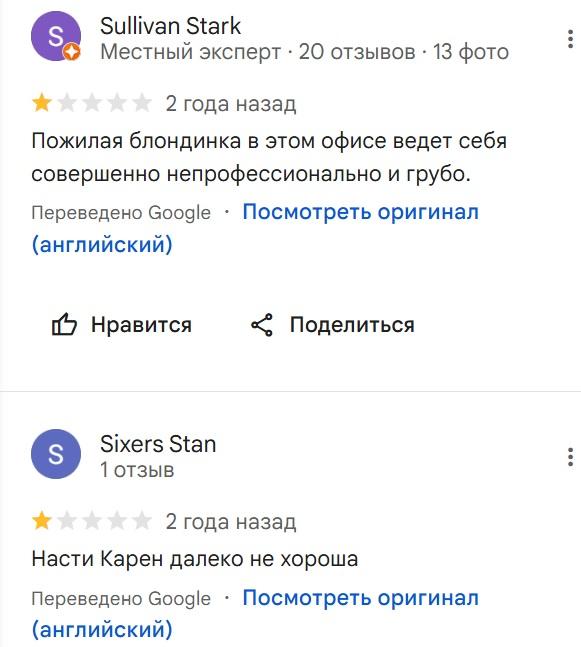Screen dimensions: 581x647
Task: View original of Sixers Stan's review
Action: coord(360,598)
